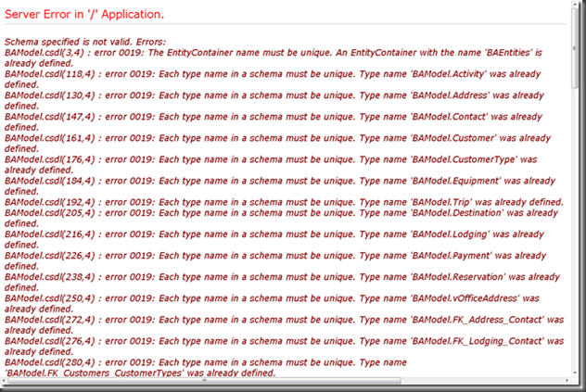
Task: Click the empty horizontal scrollbar track right of thumb
Action: (482, 380)
